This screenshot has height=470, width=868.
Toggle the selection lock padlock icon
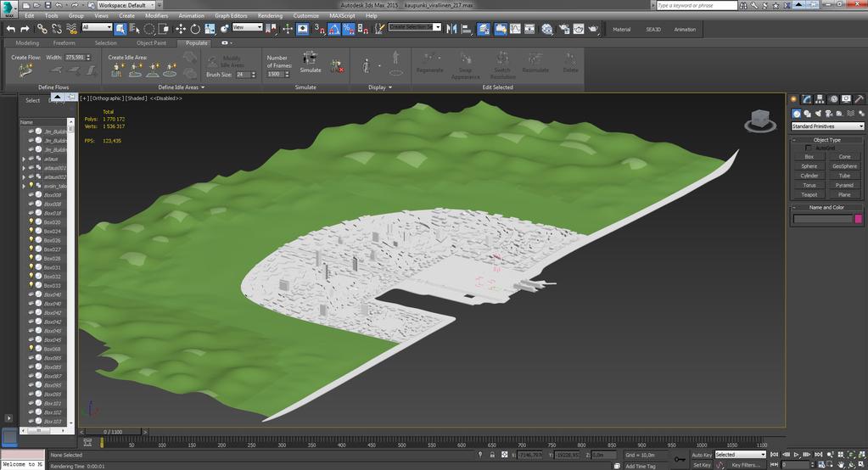492,455
